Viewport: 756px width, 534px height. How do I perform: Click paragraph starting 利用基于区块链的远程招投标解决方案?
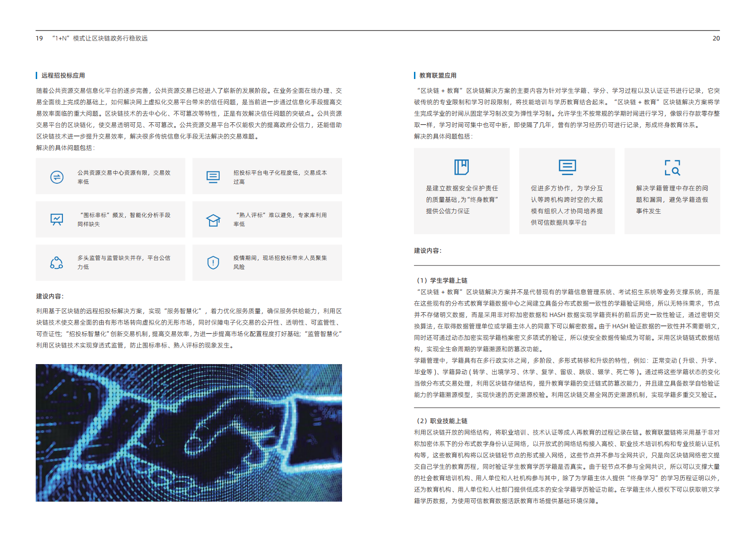tap(189, 328)
